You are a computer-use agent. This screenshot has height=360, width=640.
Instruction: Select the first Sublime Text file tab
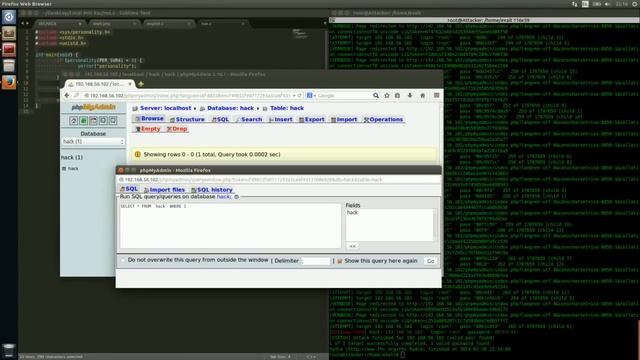[58, 24]
